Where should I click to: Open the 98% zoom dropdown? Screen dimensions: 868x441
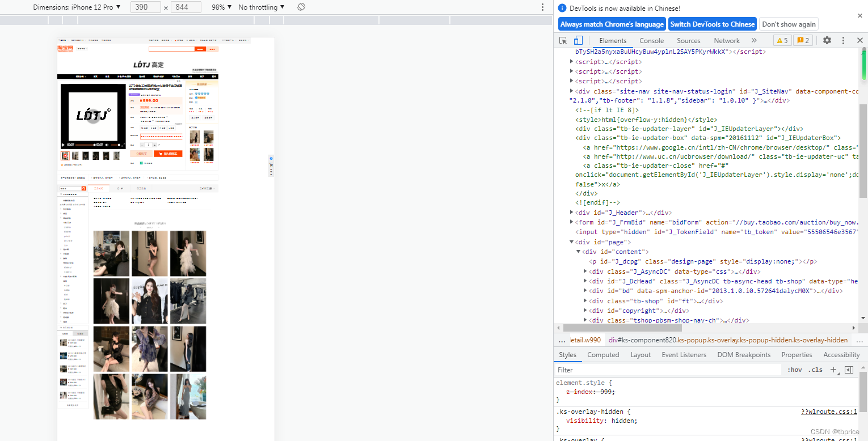point(222,7)
